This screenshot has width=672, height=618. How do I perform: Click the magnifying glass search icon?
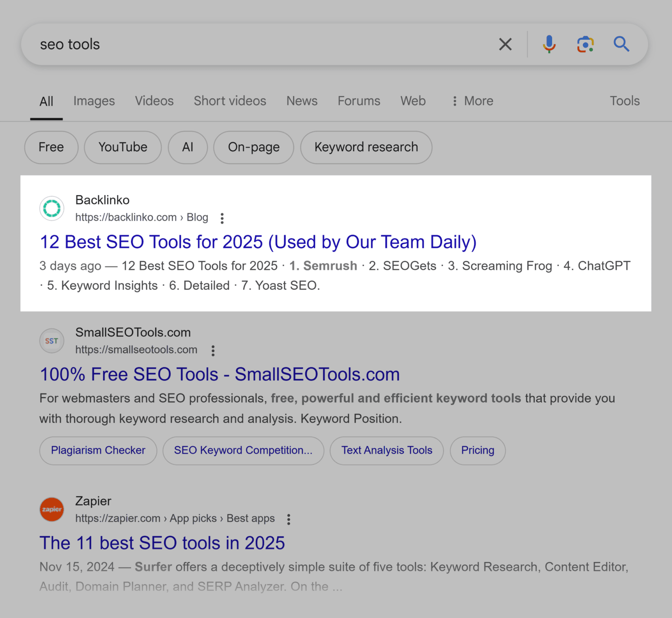[621, 44]
